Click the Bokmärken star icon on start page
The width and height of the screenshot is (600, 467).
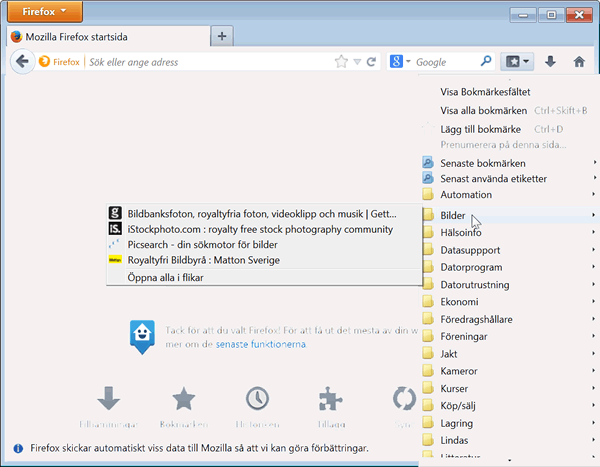pos(184,398)
